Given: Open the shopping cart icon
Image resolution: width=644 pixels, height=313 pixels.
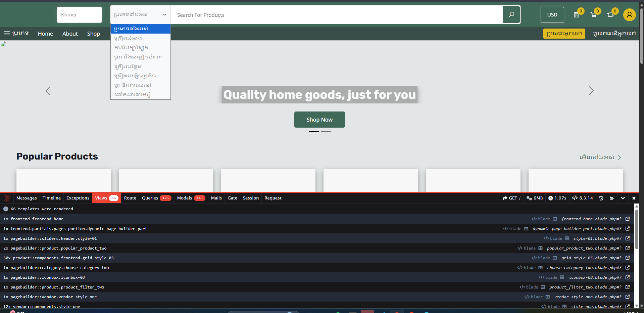Looking at the screenshot, I should click(x=594, y=15).
